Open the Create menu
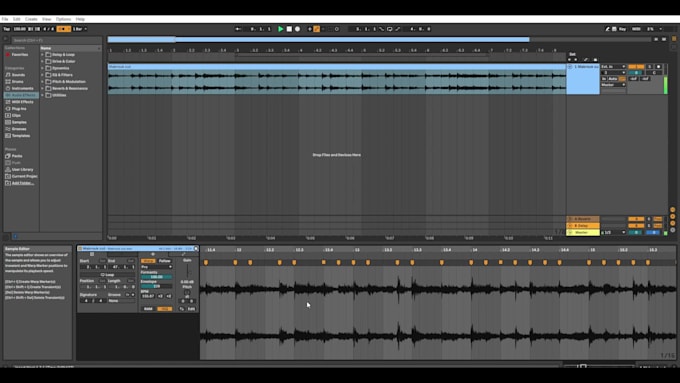This screenshot has width=680, height=383. [x=31, y=19]
